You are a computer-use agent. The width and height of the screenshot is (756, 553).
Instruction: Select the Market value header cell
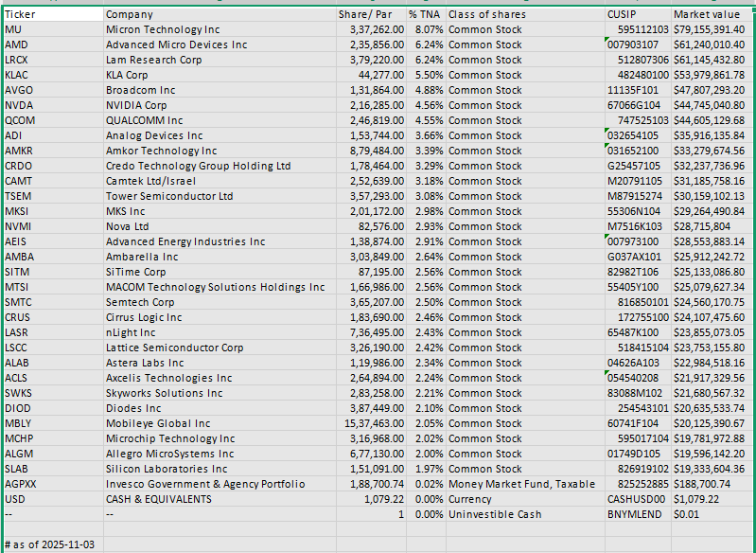coord(711,14)
